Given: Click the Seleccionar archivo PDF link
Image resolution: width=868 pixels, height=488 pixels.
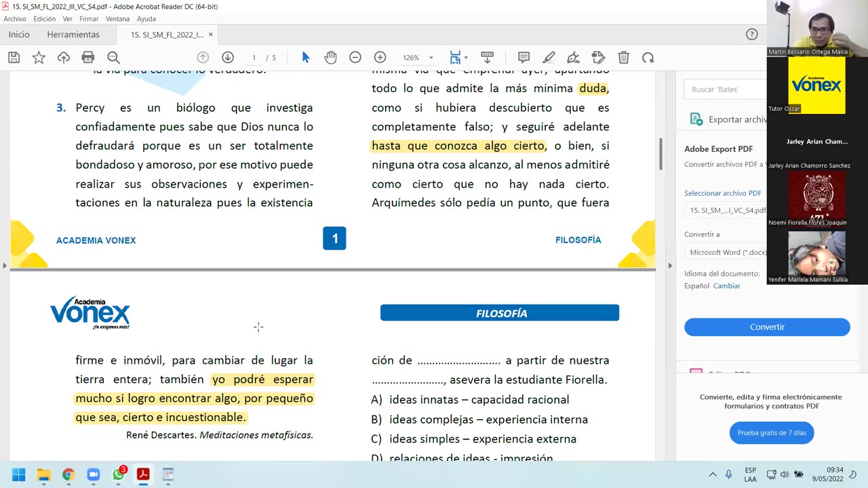Looking at the screenshot, I should tap(722, 193).
